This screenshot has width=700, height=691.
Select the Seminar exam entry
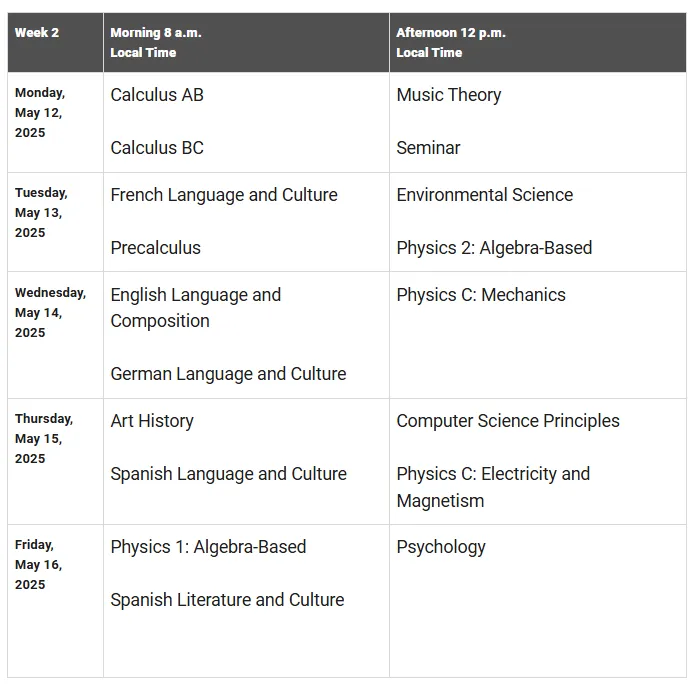pyautogui.click(x=428, y=148)
